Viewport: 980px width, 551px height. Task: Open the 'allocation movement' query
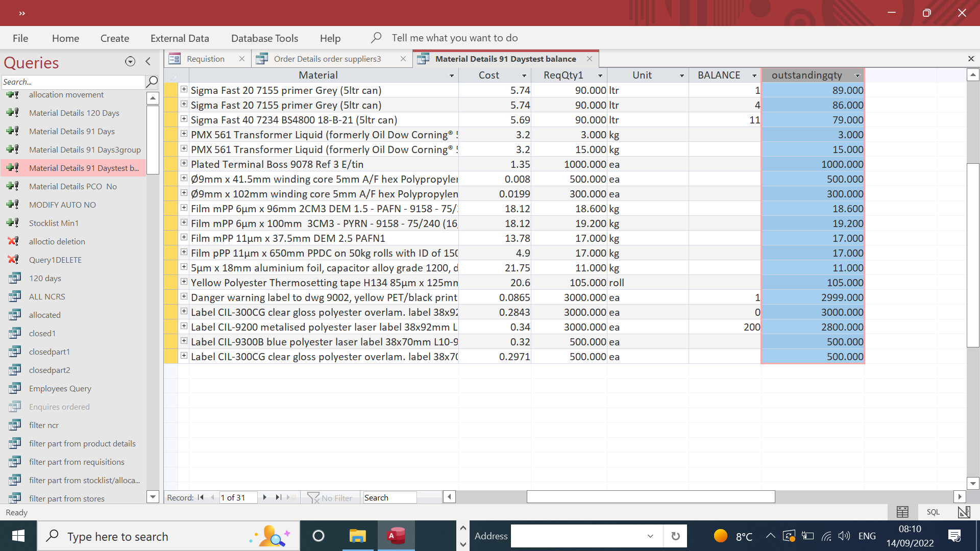[66, 95]
